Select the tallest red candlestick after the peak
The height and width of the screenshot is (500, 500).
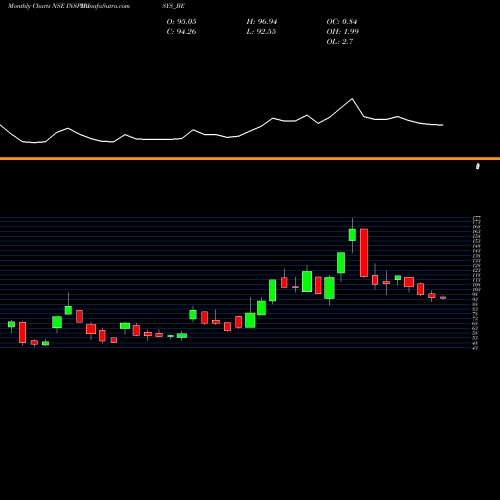[364, 253]
